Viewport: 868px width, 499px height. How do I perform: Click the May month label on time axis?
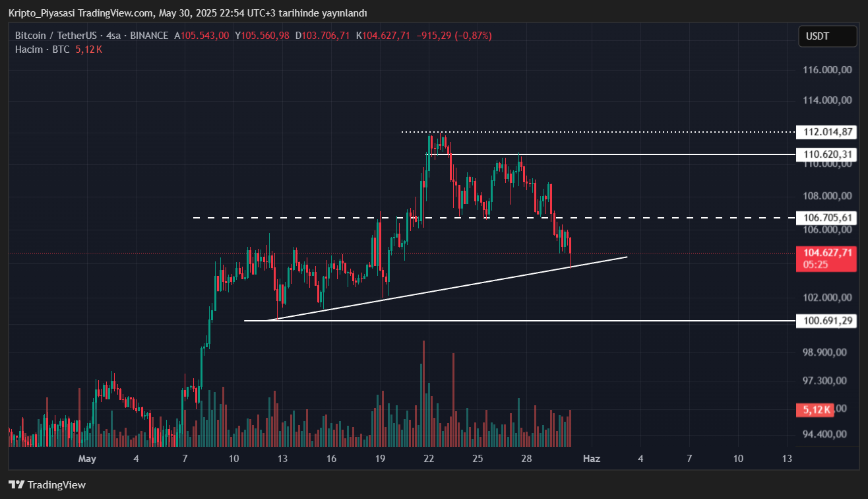(x=87, y=458)
